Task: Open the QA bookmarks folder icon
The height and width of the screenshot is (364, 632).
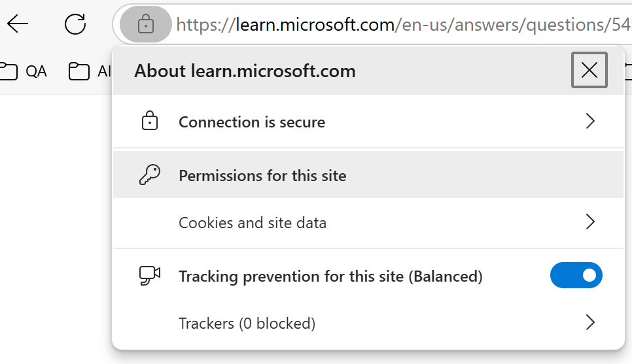Action: (x=8, y=71)
